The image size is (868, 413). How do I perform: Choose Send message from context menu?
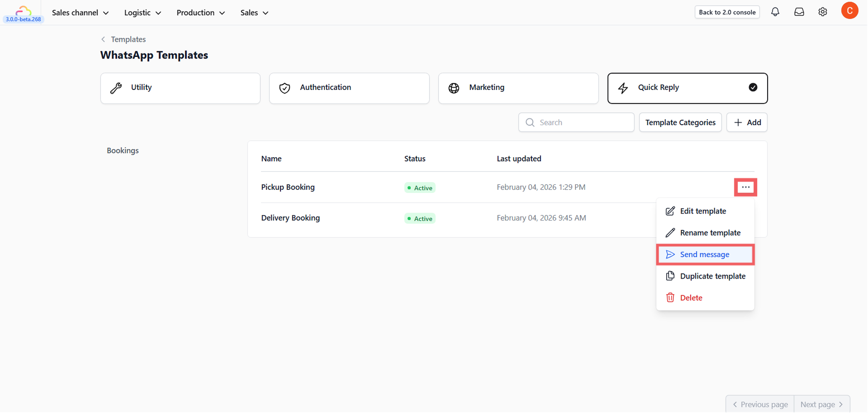[x=705, y=254]
